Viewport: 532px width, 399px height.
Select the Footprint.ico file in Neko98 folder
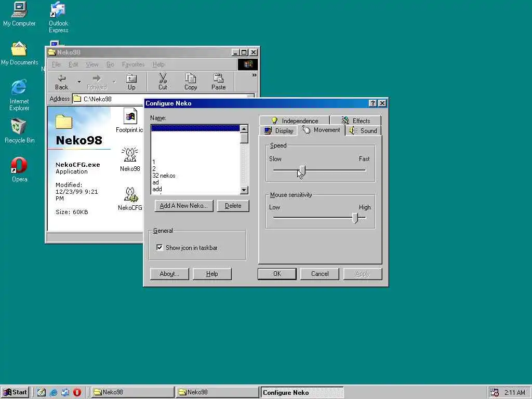(x=129, y=121)
